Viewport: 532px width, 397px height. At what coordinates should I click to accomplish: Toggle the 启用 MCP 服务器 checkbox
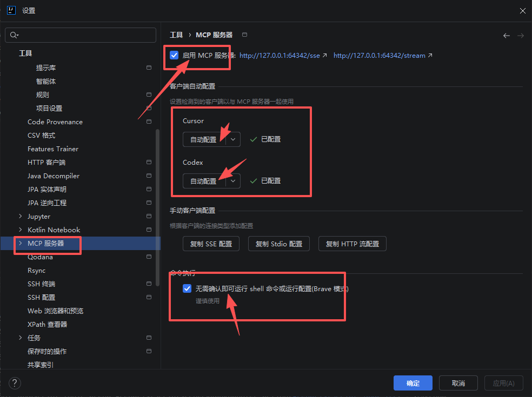click(x=174, y=55)
